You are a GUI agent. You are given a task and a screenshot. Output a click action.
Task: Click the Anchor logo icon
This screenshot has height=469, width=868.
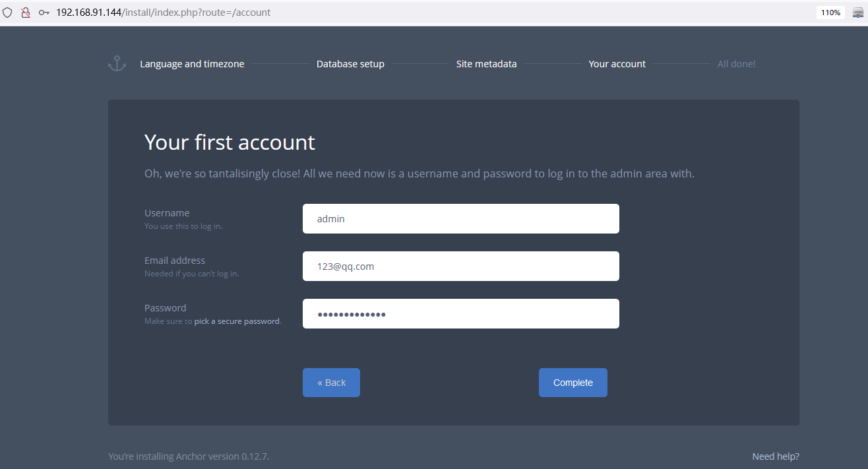tap(117, 64)
